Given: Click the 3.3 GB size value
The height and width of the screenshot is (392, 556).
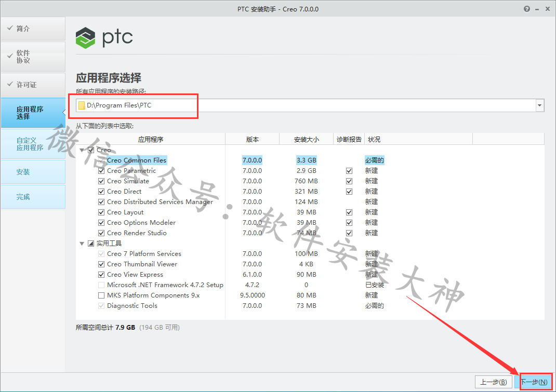Looking at the screenshot, I should point(307,160).
